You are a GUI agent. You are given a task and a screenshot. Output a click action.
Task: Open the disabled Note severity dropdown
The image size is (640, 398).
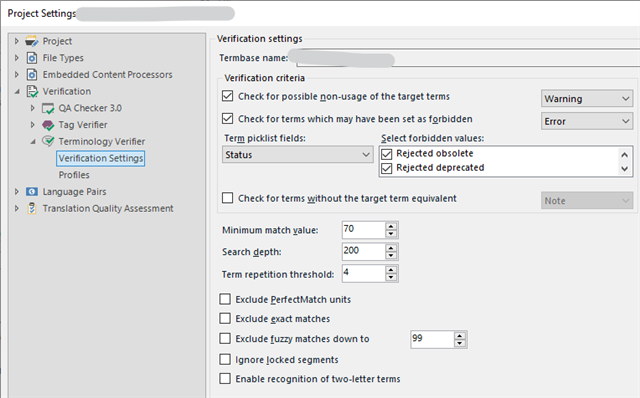point(587,200)
